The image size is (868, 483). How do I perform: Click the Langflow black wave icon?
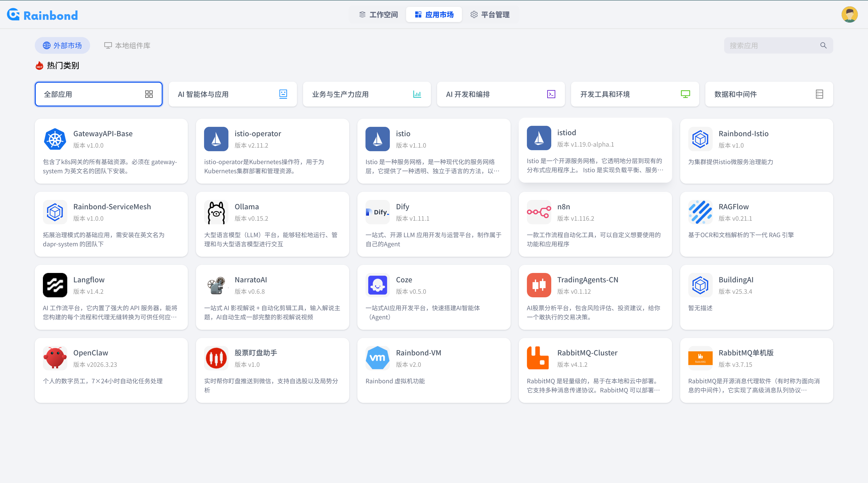pos(55,285)
